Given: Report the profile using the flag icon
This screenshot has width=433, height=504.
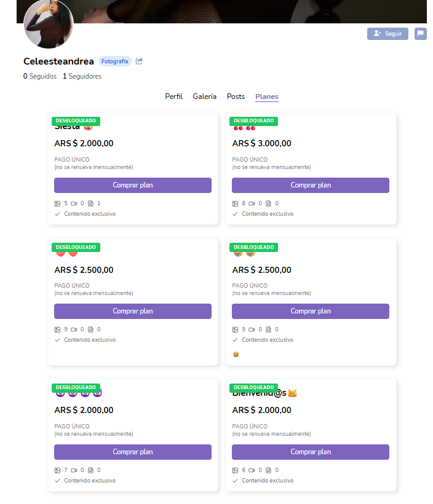Looking at the screenshot, I should (x=420, y=34).
